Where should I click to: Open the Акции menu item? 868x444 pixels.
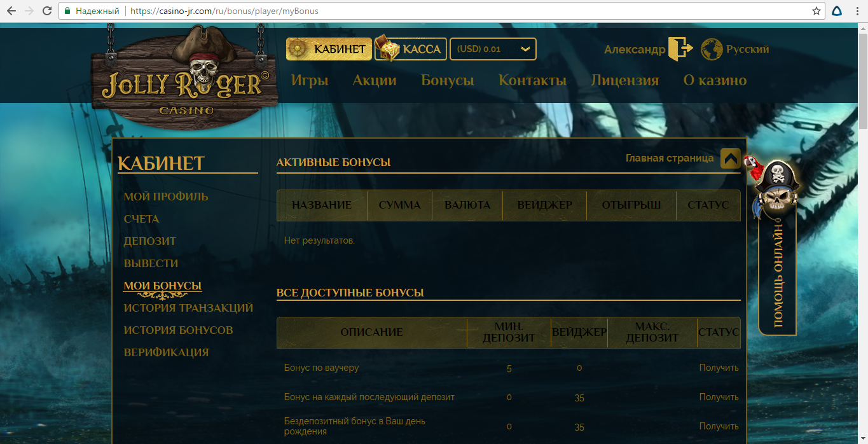click(375, 80)
